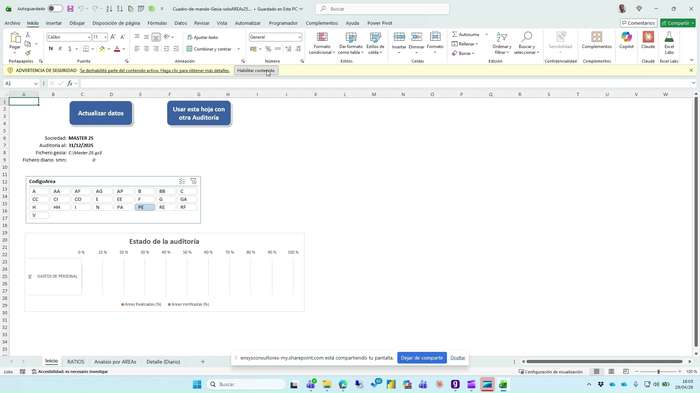Open the security warning details link
The width and height of the screenshot is (700, 393).
tap(154, 71)
